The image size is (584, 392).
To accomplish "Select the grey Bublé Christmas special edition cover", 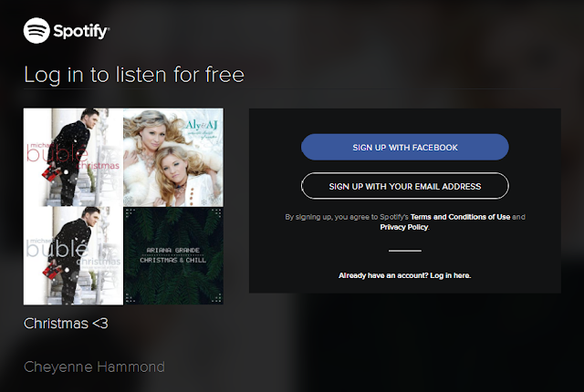I will tap(73, 256).
